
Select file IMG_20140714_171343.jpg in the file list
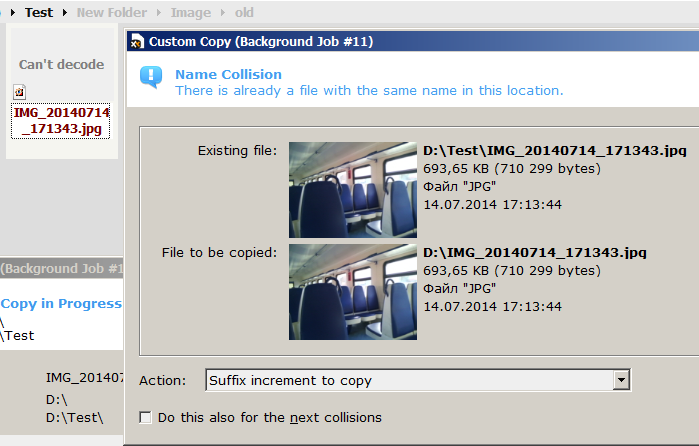tap(61, 121)
